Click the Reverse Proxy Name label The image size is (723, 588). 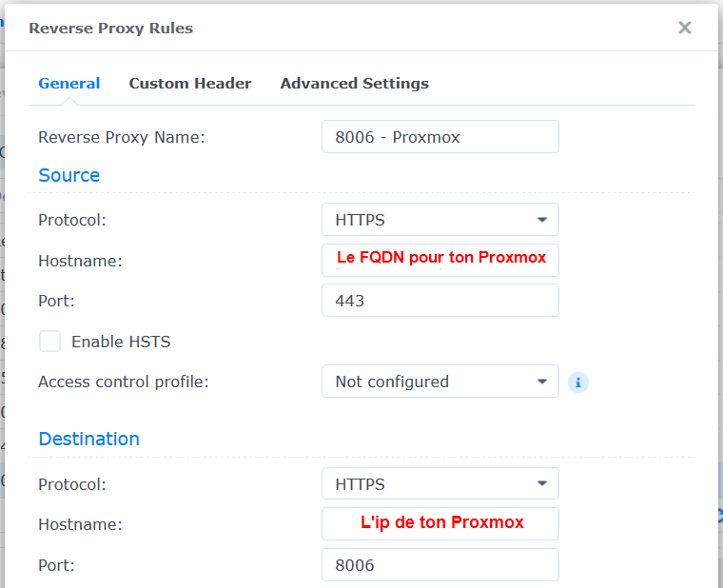121,137
